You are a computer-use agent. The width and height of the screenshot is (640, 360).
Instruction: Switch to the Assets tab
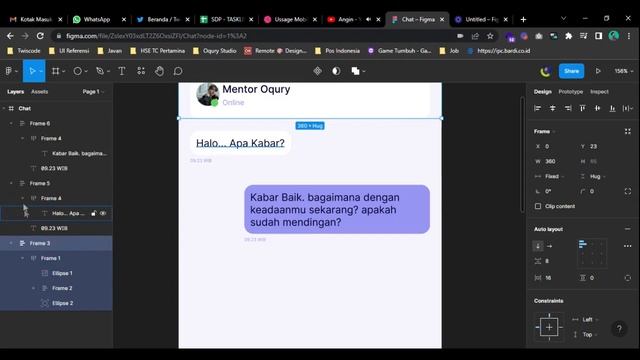click(x=40, y=91)
